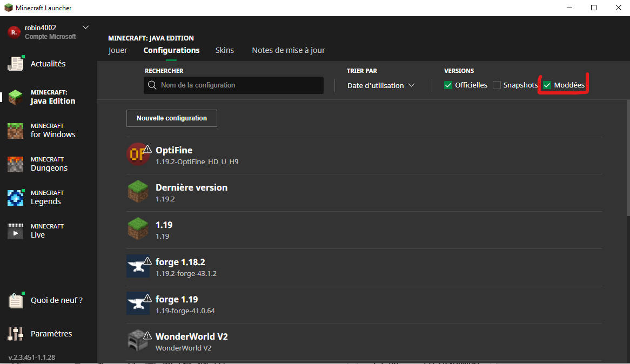Click the OptiFine warning triangle icon
Screen dimensions: 630x364
point(148,150)
